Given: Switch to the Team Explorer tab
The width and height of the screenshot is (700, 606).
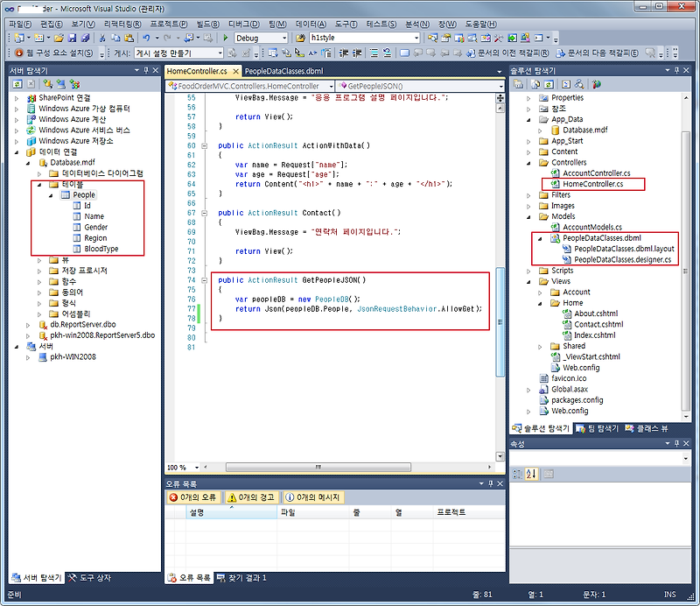Looking at the screenshot, I should (x=598, y=428).
